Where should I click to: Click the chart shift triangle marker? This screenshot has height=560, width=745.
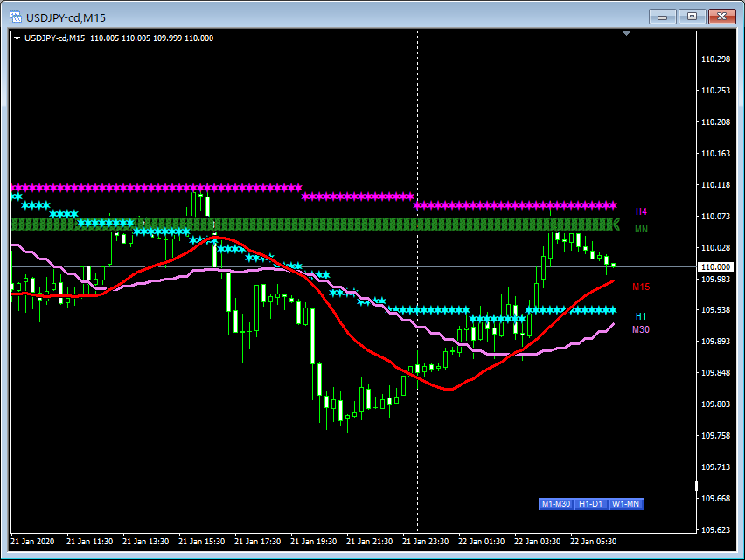[626, 34]
